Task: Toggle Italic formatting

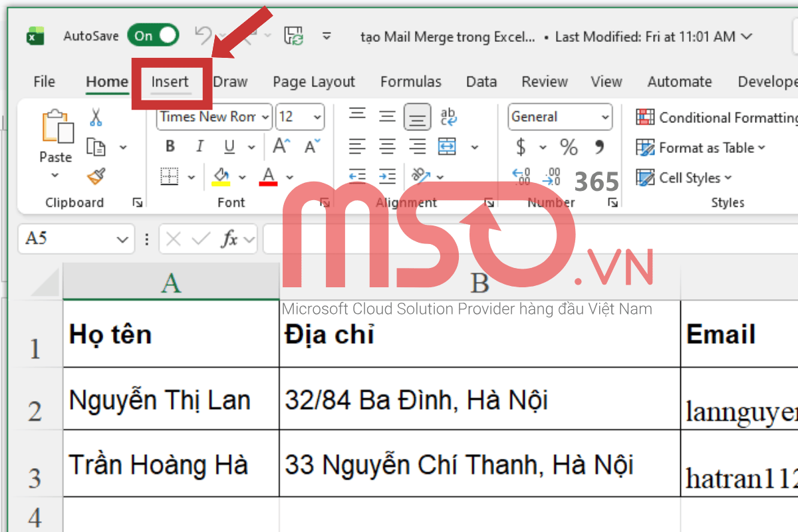Action: click(199, 146)
